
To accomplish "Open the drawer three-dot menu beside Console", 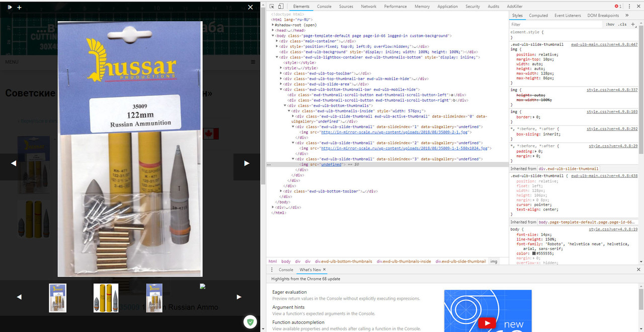I will coord(272,270).
